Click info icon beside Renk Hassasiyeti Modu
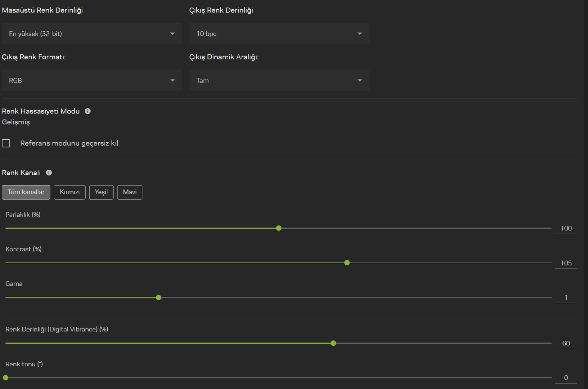 pyautogui.click(x=87, y=111)
